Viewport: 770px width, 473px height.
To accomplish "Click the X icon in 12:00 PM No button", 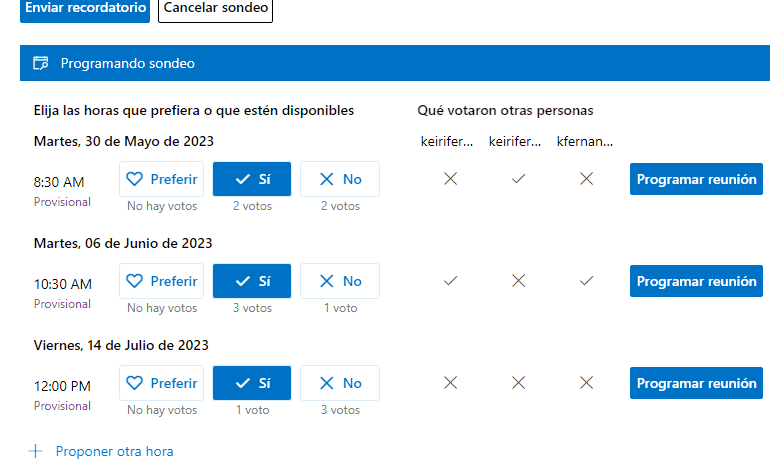I will point(327,383).
